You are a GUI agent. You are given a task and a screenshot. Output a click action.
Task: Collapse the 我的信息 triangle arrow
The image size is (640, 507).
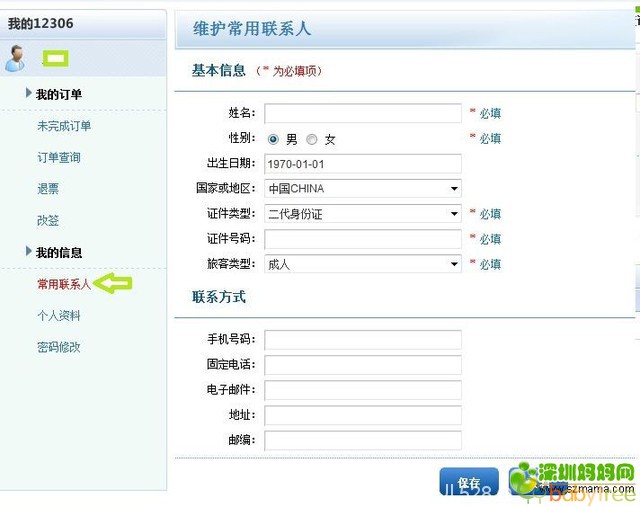(x=29, y=252)
